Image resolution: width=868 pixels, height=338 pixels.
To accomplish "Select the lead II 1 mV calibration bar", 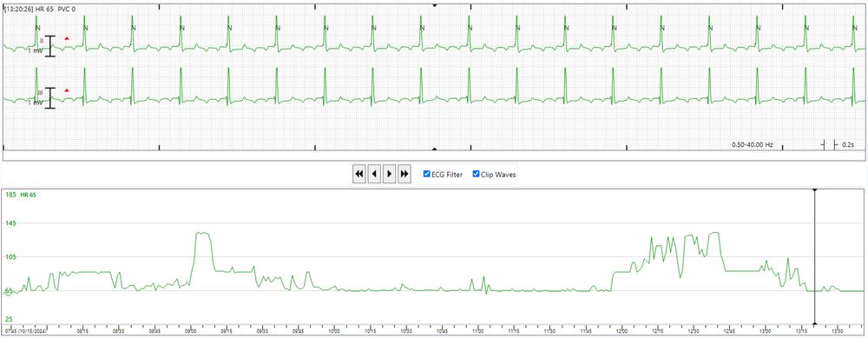I will (x=50, y=46).
